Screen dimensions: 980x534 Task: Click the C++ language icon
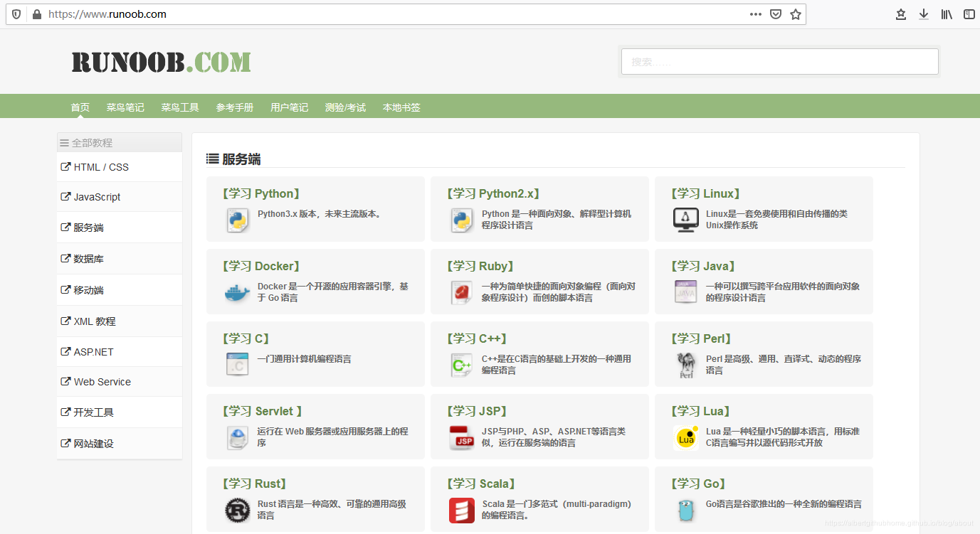(462, 365)
